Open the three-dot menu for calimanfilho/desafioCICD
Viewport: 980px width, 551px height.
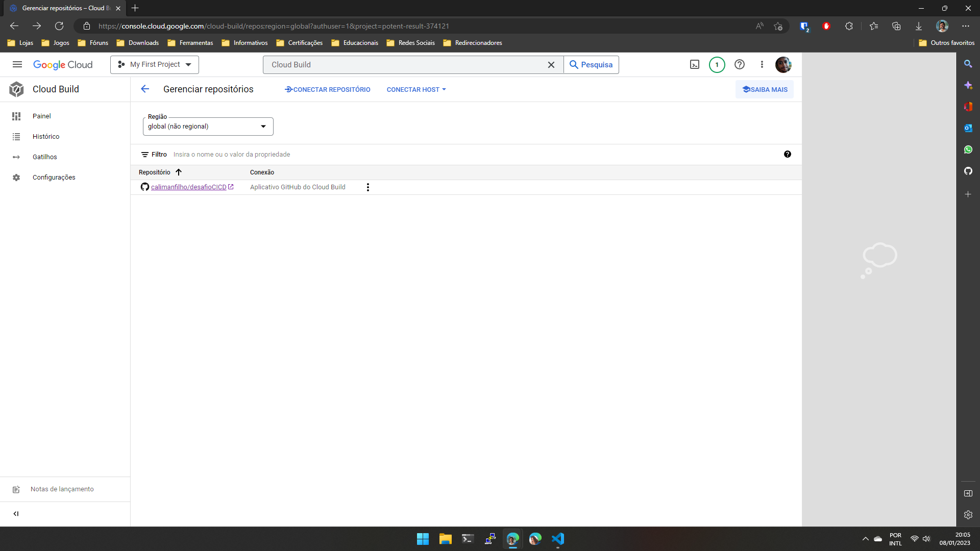coord(368,187)
